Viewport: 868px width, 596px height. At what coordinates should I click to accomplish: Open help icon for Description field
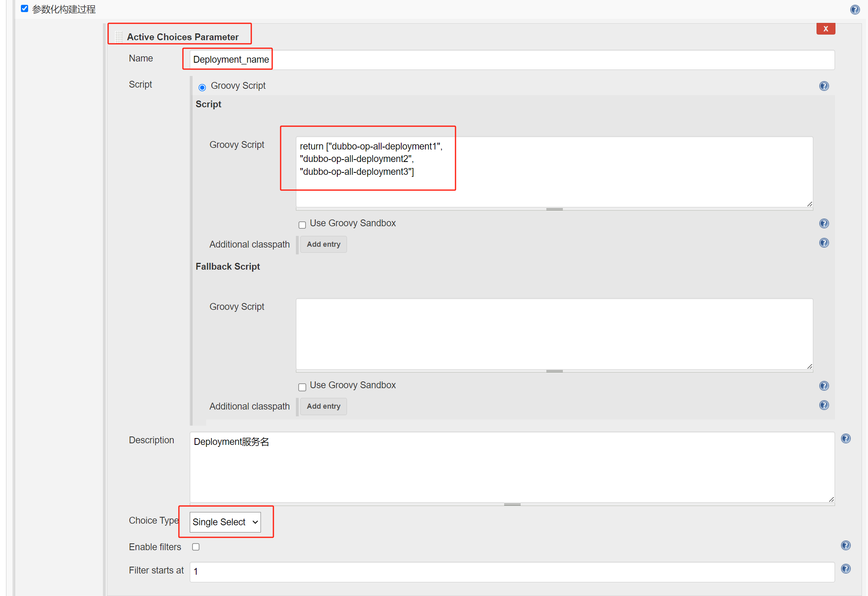(x=845, y=438)
